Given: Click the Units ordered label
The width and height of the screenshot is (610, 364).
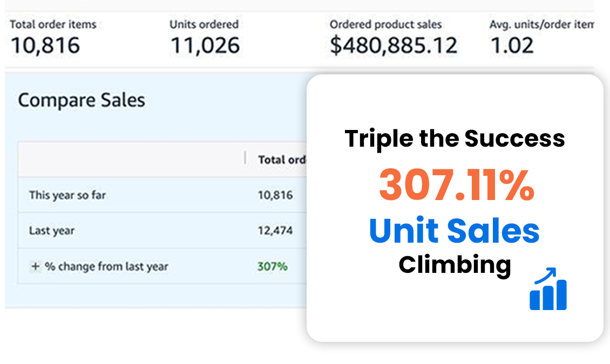Looking at the screenshot, I should click(x=204, y=24).
